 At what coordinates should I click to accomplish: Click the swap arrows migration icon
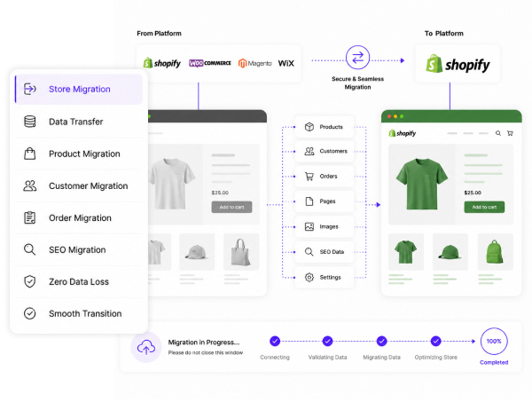click(x=357, y=58)
